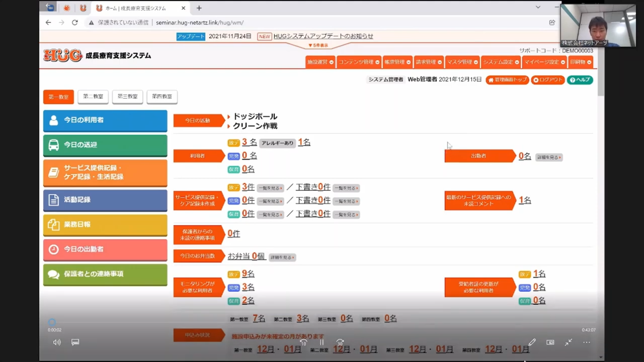The image size is (644, 362).
Task: Open 今日の利用者 in the sidebar
Action: pos(105,121)
